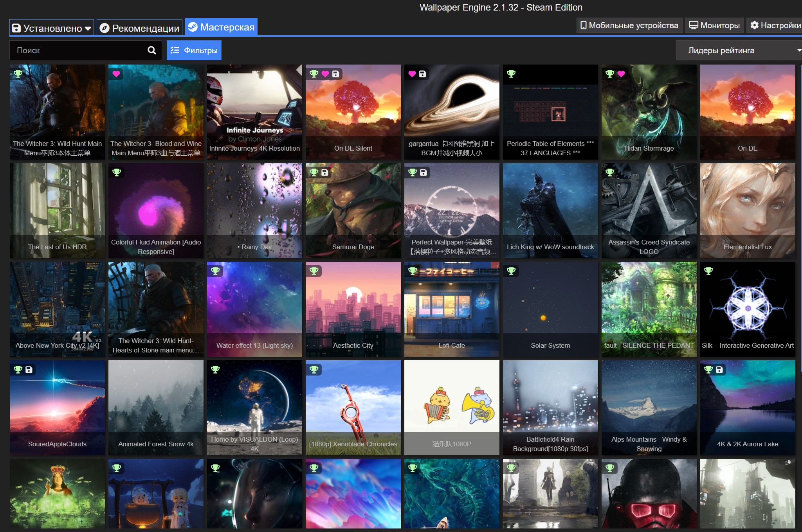Open the Мониторы button
Image resolution: width=802 pixels, height=532 pixels.
[714, 25]
